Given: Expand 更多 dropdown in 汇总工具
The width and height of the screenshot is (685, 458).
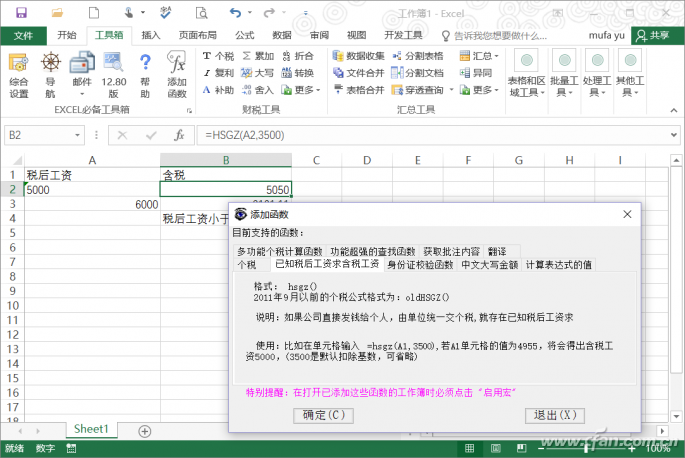Looking at the screenshot, I should coord(479,90).
